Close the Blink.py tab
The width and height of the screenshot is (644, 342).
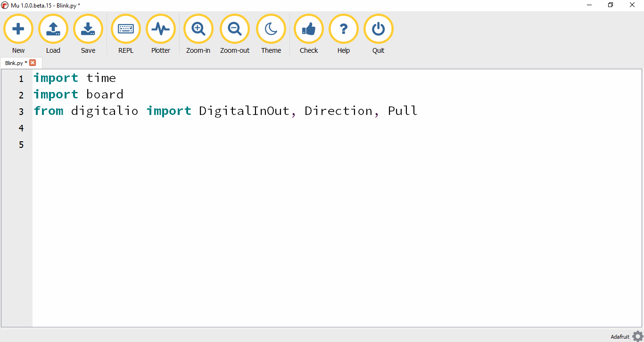click(33, 62)
